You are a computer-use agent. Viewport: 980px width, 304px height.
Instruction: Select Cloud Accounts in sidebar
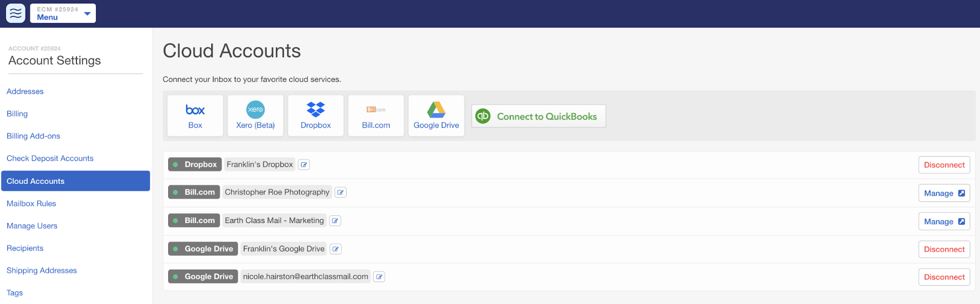[x=75, y=181]
